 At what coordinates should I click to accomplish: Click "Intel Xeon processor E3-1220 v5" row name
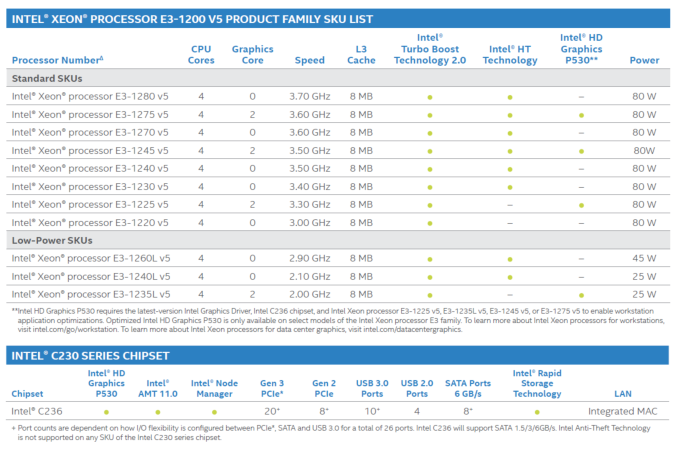(x=90, y=223)
